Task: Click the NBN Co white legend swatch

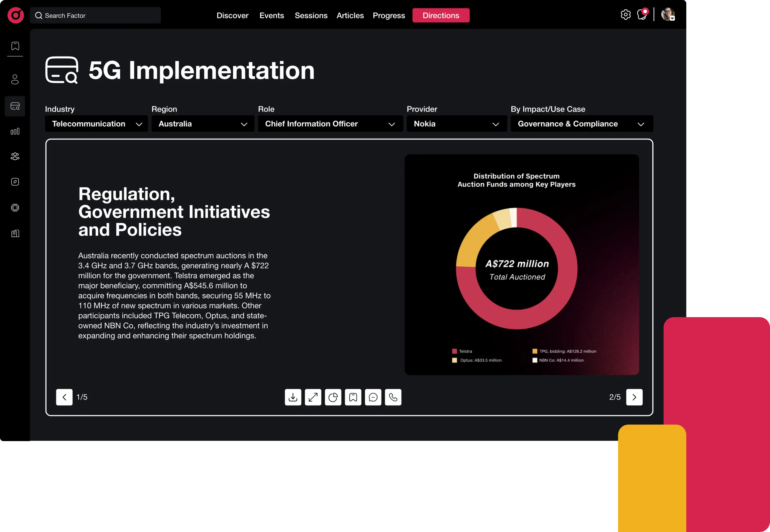Action: point(535,360)
